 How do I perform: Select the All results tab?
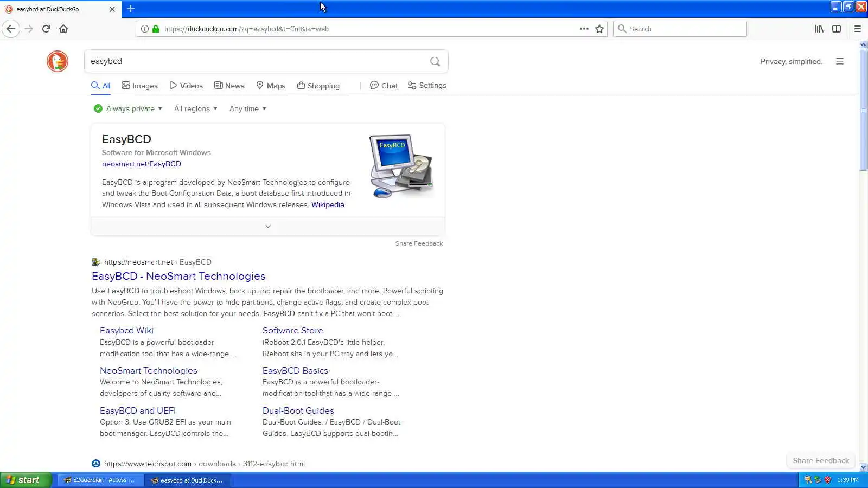pos(101,86)
